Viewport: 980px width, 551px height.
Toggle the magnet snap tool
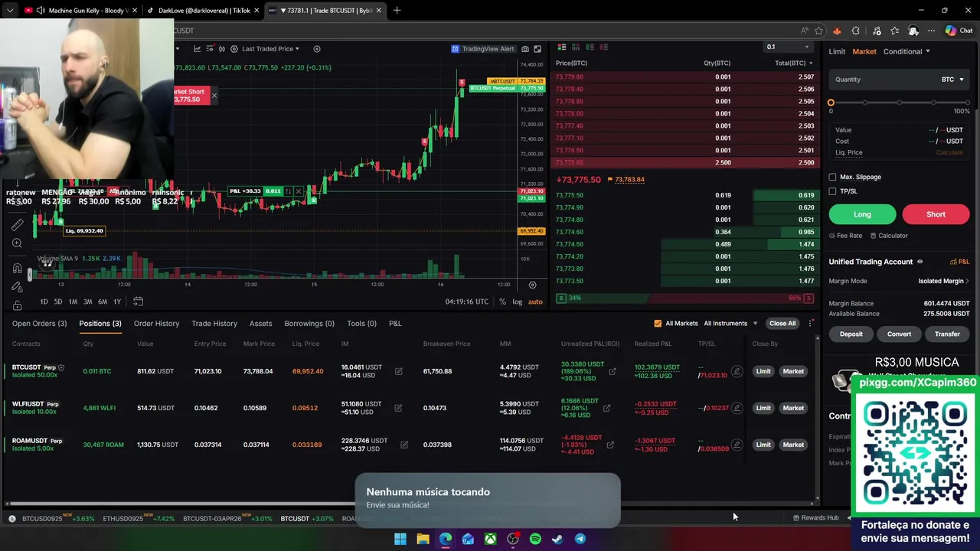click(17, 268)
